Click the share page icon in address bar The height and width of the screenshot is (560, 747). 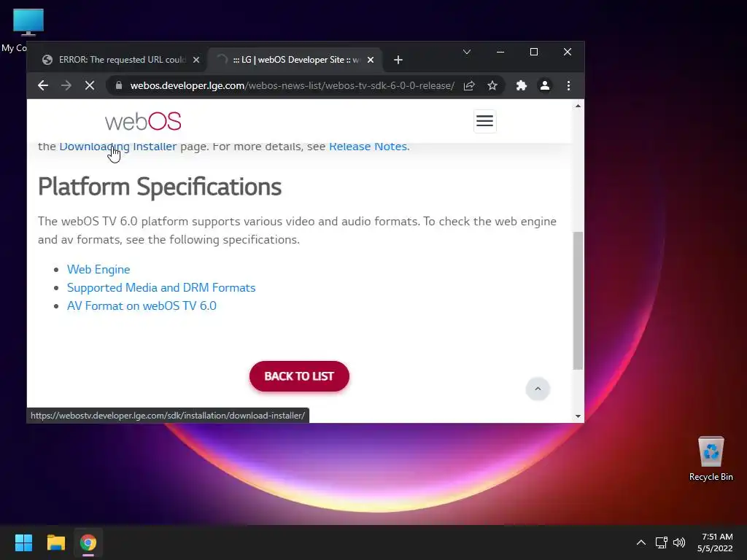tap(469, 86)
